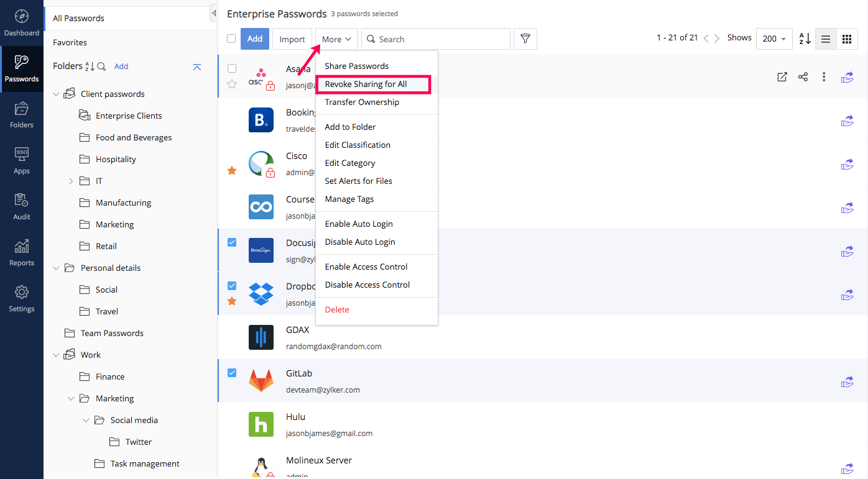
Task: Open All Passwords in the sidebar
Action: pos(131,18)
